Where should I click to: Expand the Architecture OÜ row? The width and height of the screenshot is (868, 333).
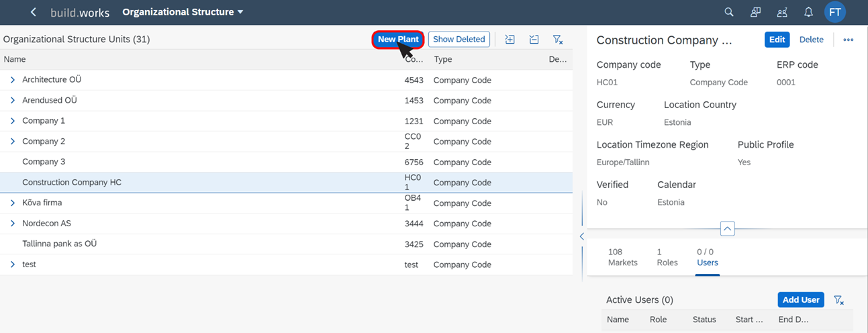point(13,80)
